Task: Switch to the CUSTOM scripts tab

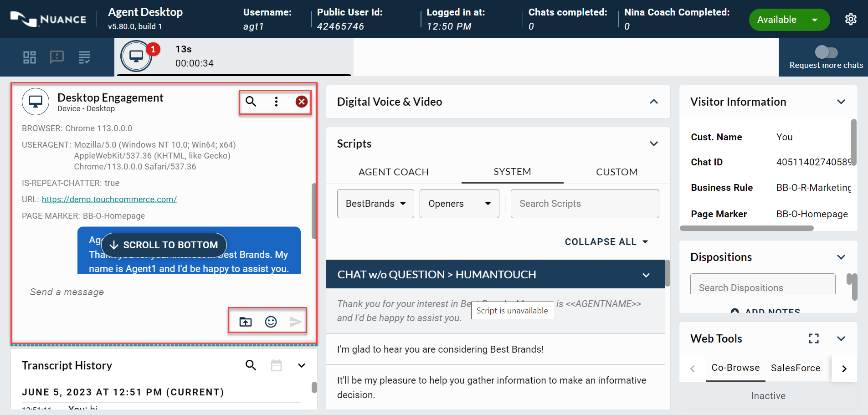Action: click(x=616, y=172)
